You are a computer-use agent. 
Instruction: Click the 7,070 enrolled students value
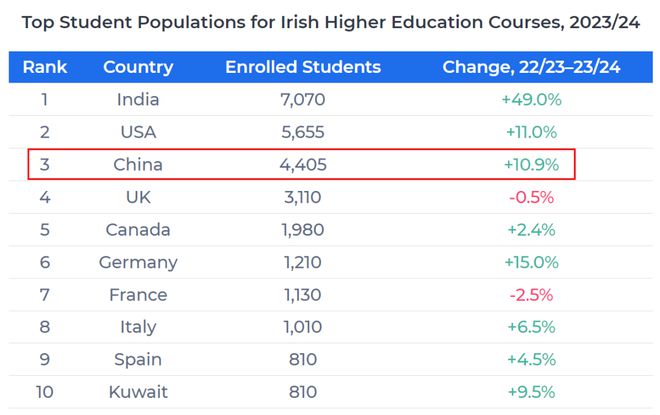tap(303, 100)
